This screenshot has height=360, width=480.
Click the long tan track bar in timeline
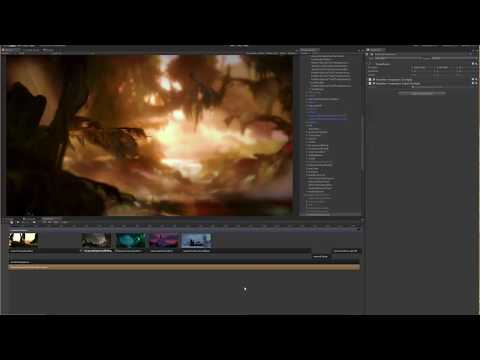[x=184, y=267]
